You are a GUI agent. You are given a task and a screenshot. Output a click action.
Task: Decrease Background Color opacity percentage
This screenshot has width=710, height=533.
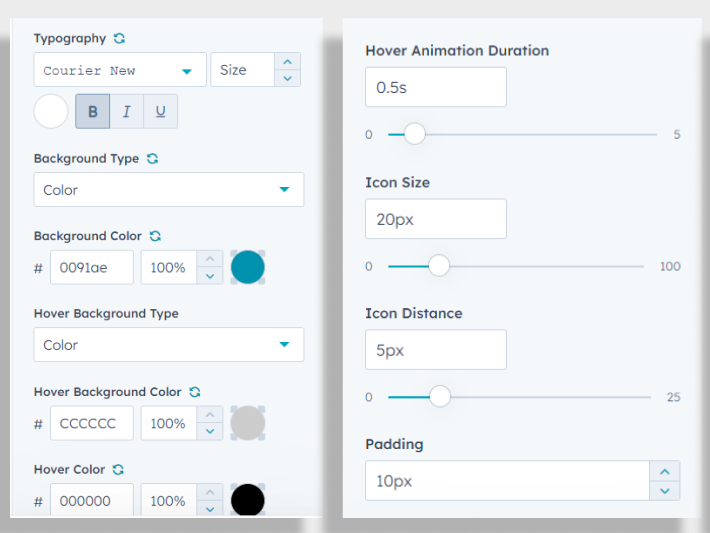click(x=210, y=276)
